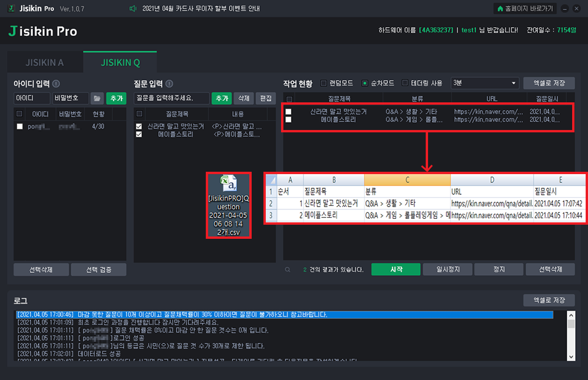Toggle select-all checkbox in 작업 현황 header
This screenshot has height=380, width=588.
[x=289, y=99]
